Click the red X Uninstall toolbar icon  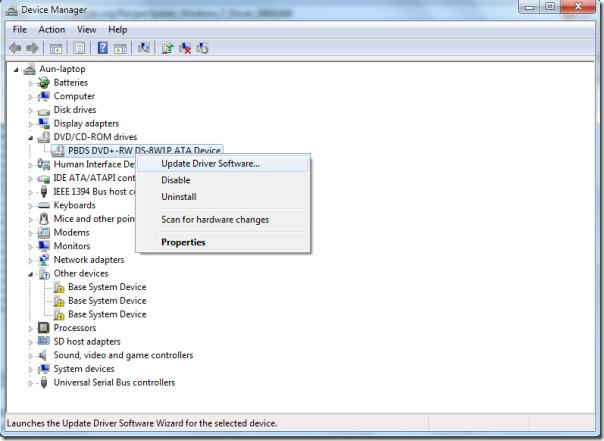click(x=184, y=48)
